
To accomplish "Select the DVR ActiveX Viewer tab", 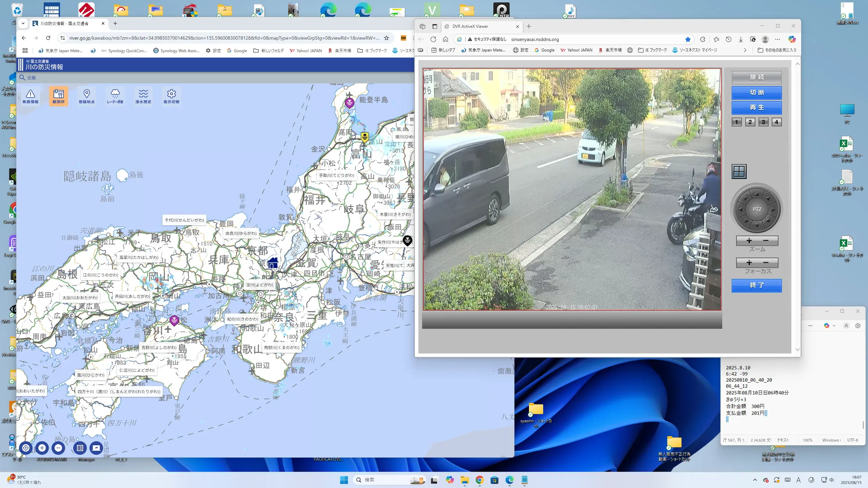I will (x=470, y=26).
